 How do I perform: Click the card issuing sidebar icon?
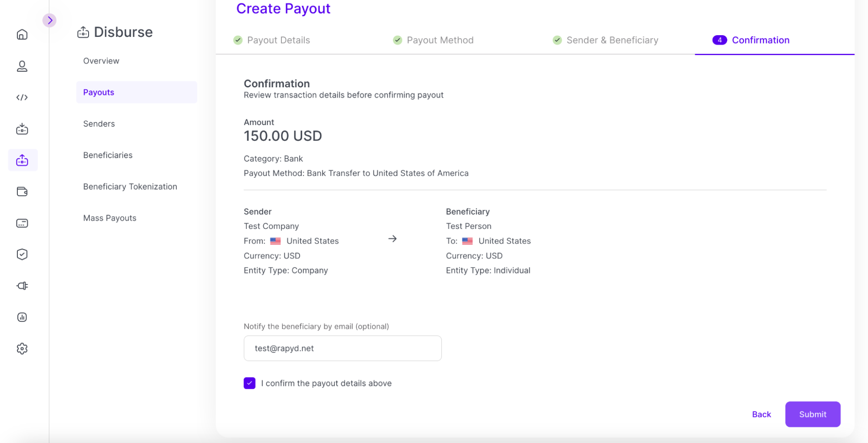click(22, 223)
